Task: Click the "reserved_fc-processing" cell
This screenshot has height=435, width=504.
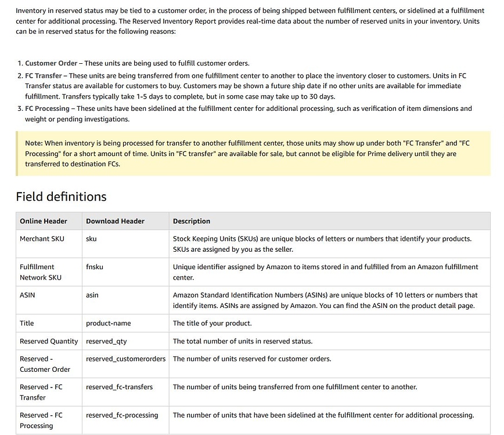Action: [122, 415]
